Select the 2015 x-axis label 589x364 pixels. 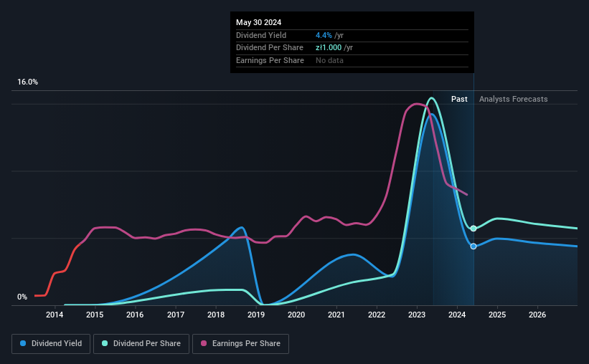click(x=95, y=315)
